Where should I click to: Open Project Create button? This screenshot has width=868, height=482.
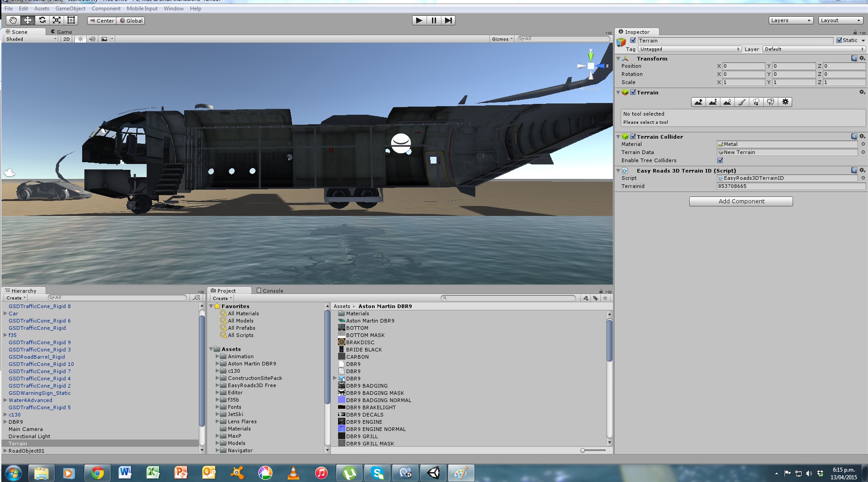point(222,298)
